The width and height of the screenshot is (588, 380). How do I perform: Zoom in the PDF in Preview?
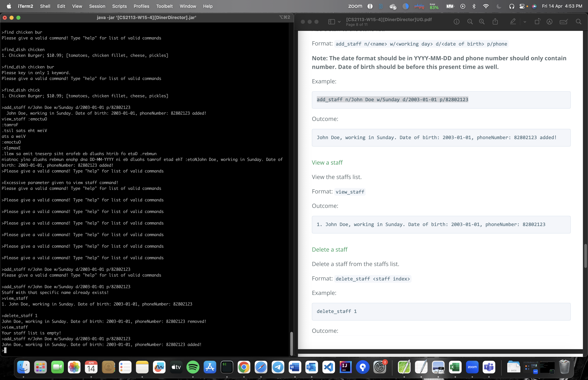[482, 22]
